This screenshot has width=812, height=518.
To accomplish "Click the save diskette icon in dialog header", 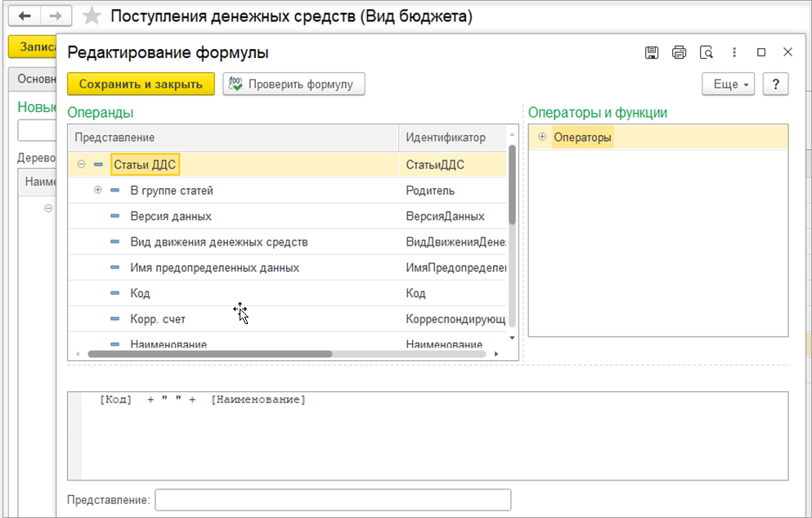I will (x=652, y=52).
